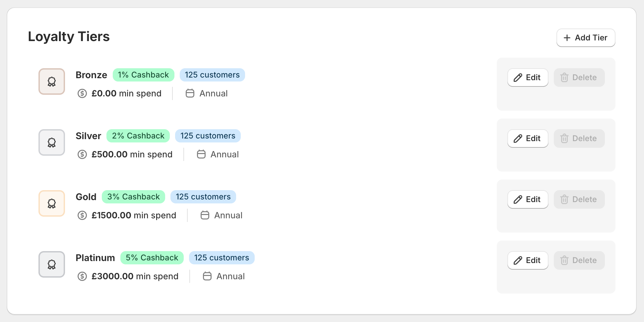This screenshot has width=644, height=322.
Task: Click the Bronze min spend coin icon
Action: (x=82, y=93)
